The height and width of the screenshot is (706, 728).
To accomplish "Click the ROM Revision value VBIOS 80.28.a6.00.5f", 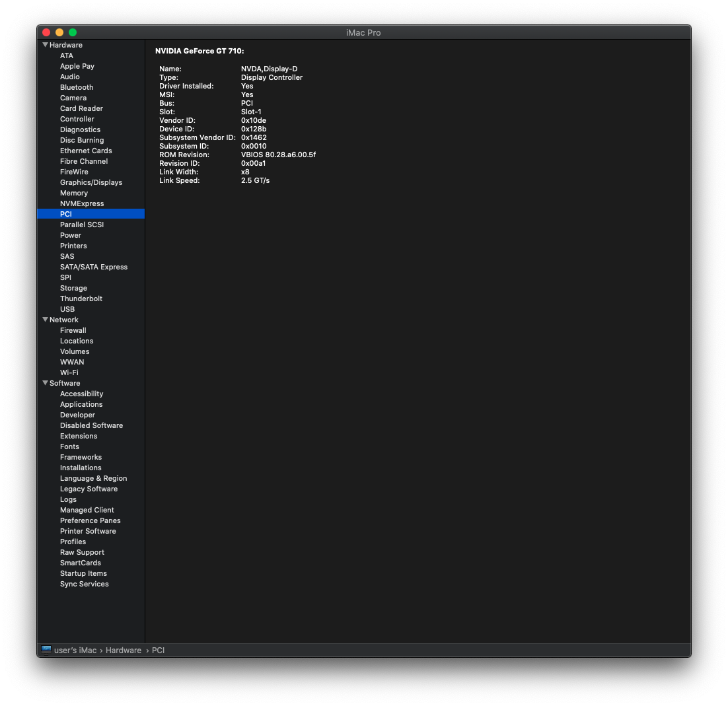I will 278,155.
